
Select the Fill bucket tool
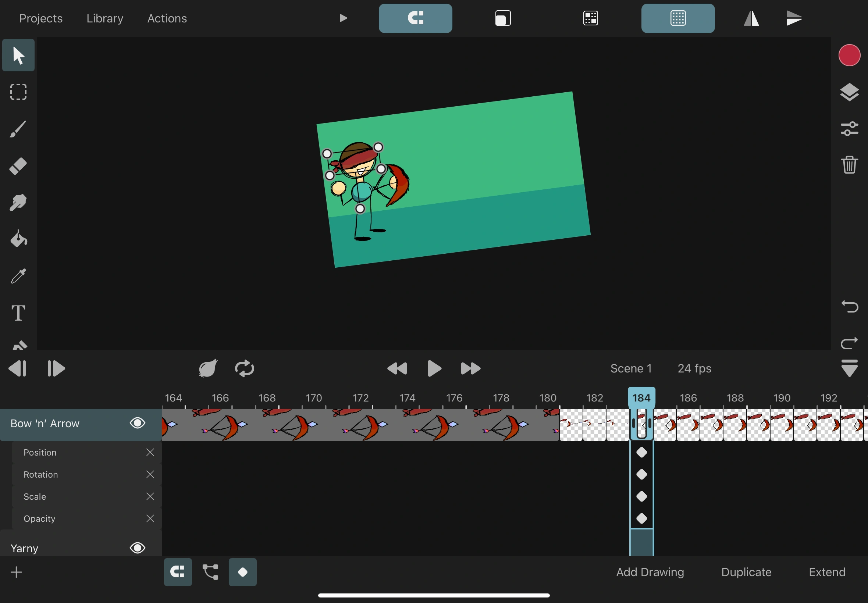17,239
